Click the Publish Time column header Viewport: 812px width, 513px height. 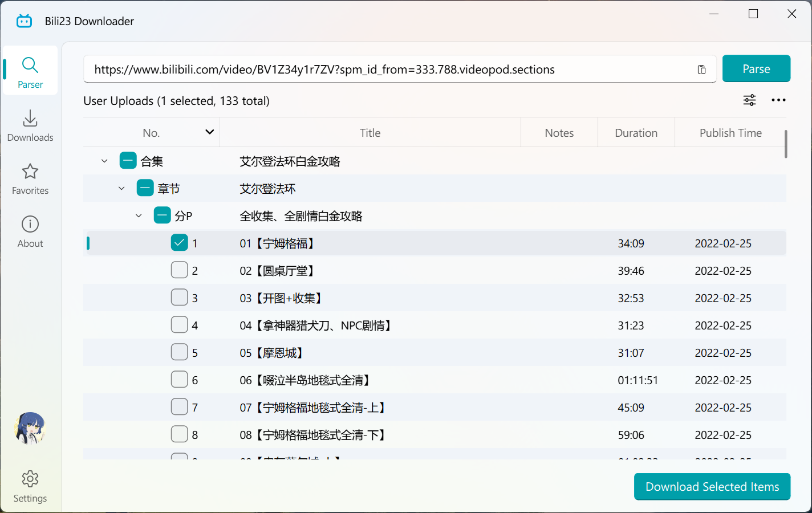(730, 132)
